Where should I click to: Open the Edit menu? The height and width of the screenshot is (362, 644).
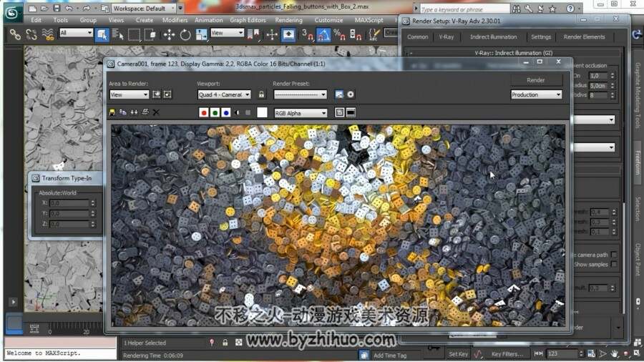[x=36, y=20]
